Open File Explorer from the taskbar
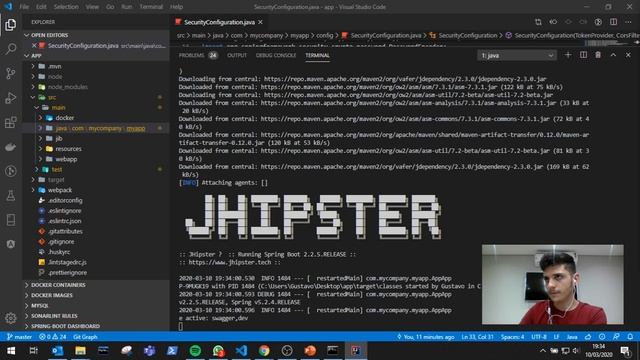This screenshot has height=360, width=640. pyautogui.click(x=80, y=351)
